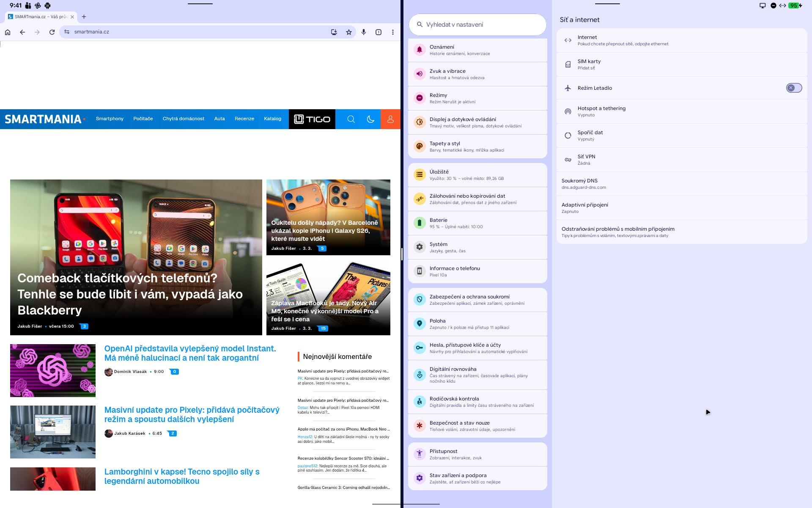The image size is (812, 508).
Task: Open the Chrome three-dot menu
Action: [393, 32]
